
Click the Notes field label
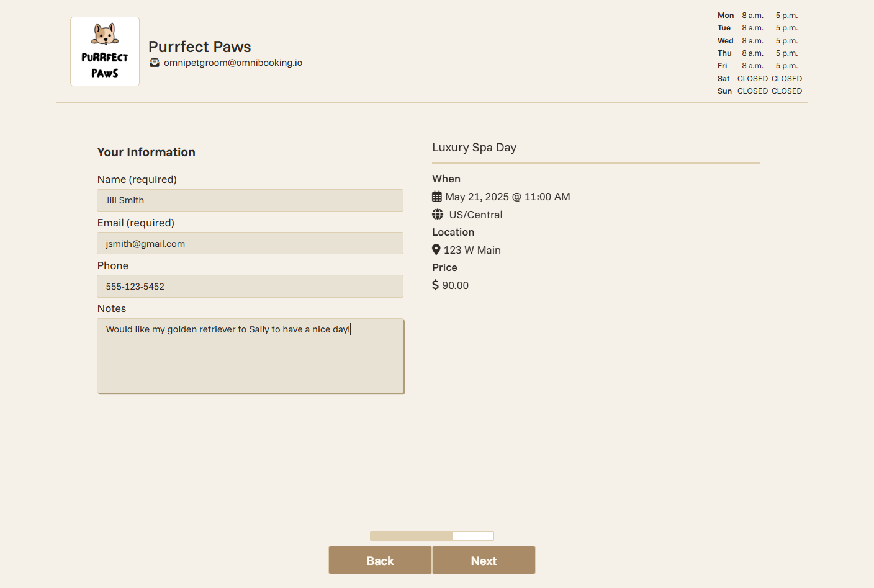tap(112, 308)
